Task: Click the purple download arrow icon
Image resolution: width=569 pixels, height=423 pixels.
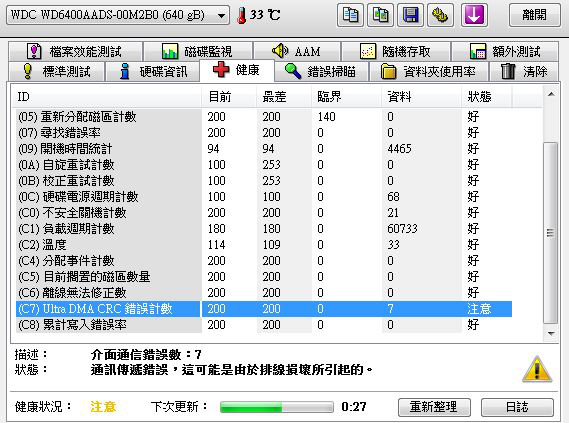Action: (x=474, y=15)
